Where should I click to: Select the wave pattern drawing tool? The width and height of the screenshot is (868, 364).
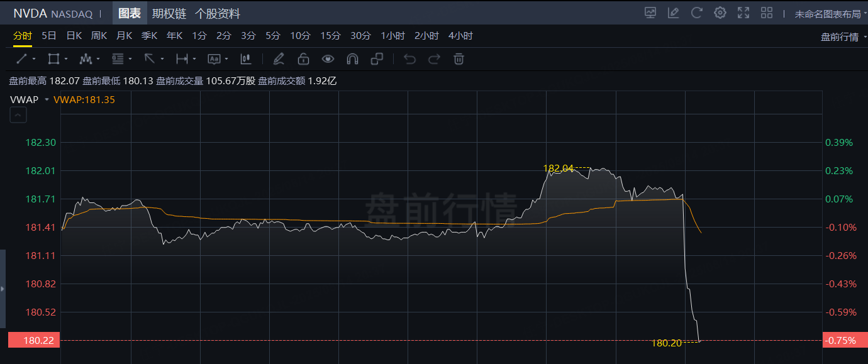point(86,59)
